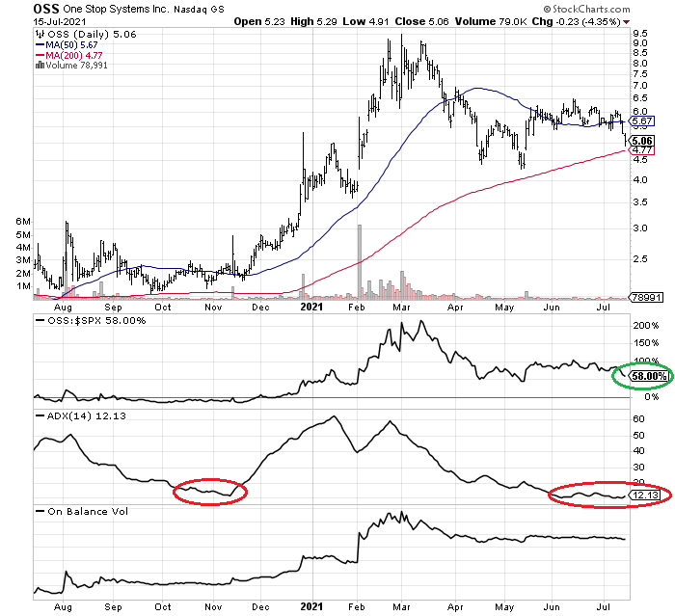Screen dimensions: 675x616
Task: Click the '2021' label below On Balance Vol panel
Action: click(x=311, y=607)
